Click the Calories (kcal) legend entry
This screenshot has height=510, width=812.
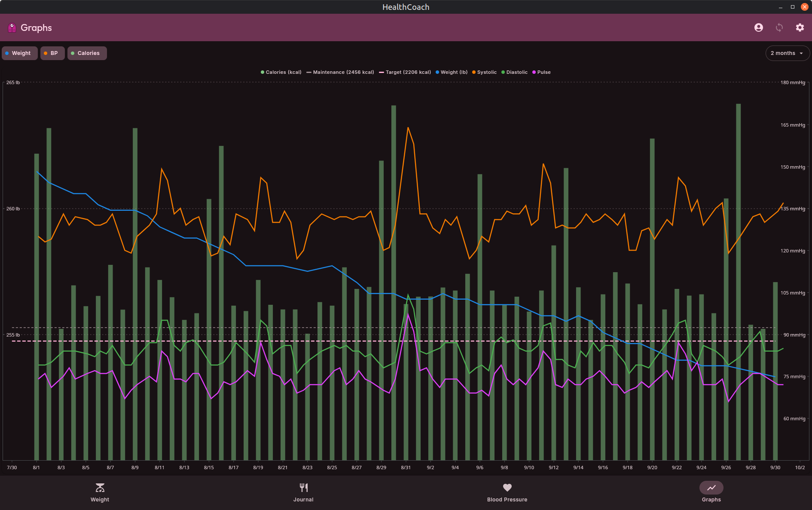pos(281,72)
